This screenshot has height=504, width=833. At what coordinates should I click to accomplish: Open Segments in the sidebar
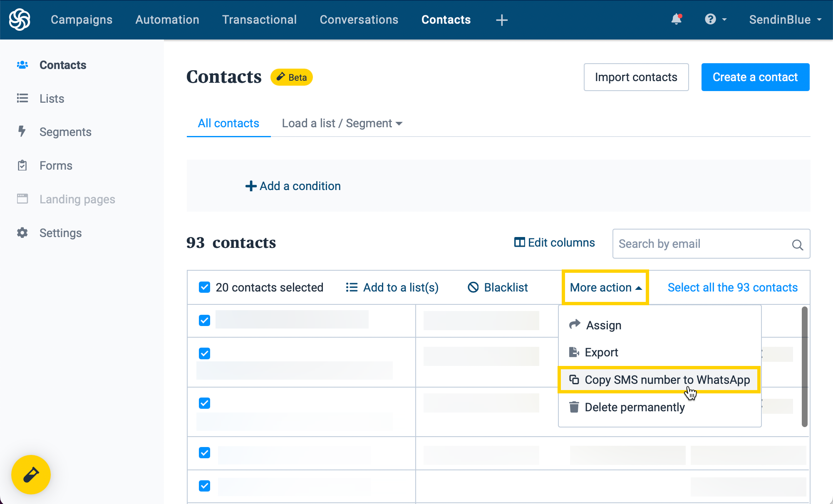coord(65,132)
